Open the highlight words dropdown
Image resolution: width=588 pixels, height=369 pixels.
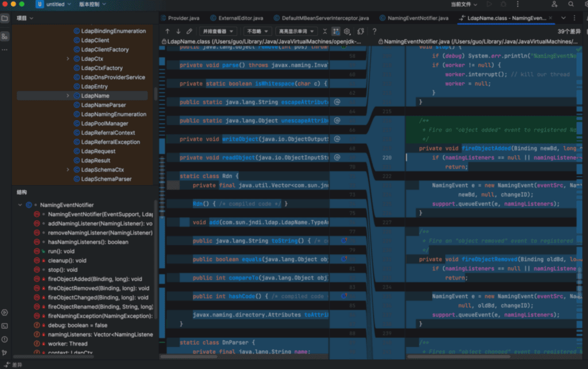coord(296,31)
